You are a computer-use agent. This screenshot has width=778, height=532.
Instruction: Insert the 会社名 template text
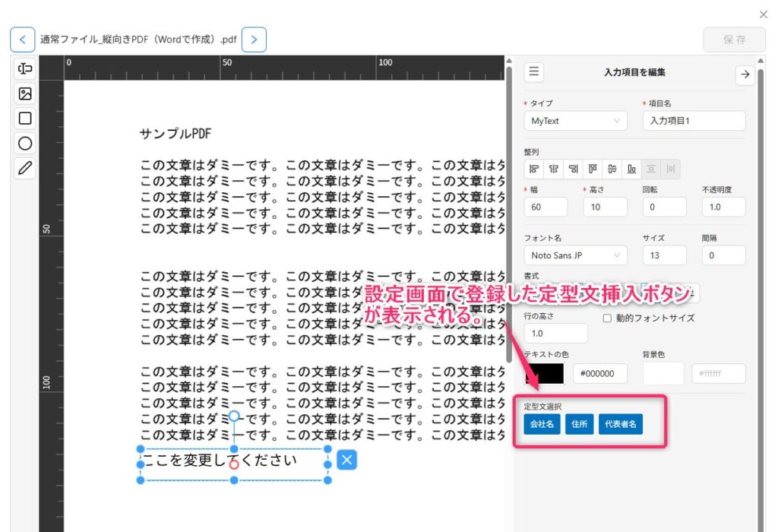click(x=542, y=424)
